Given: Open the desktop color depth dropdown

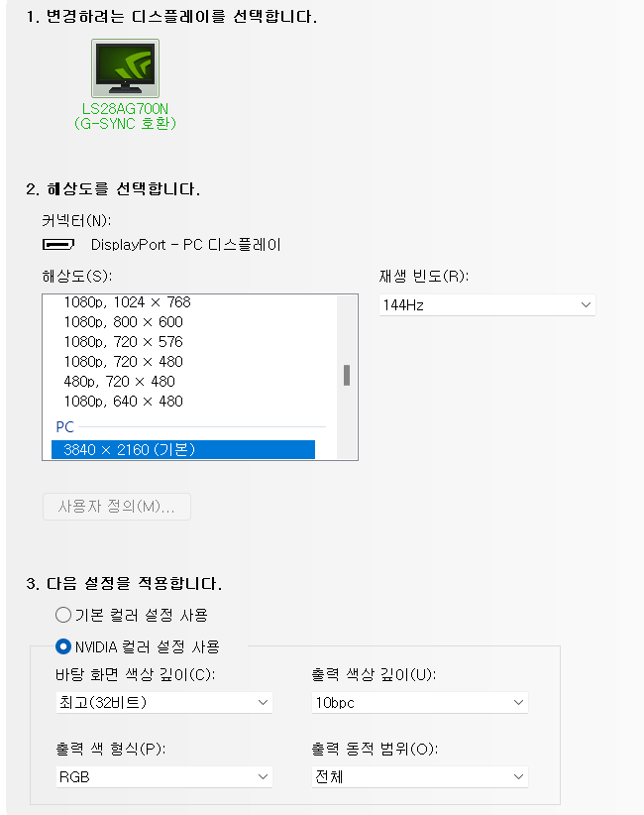Looking at the screenshot, I should click(x=163, y=703).
